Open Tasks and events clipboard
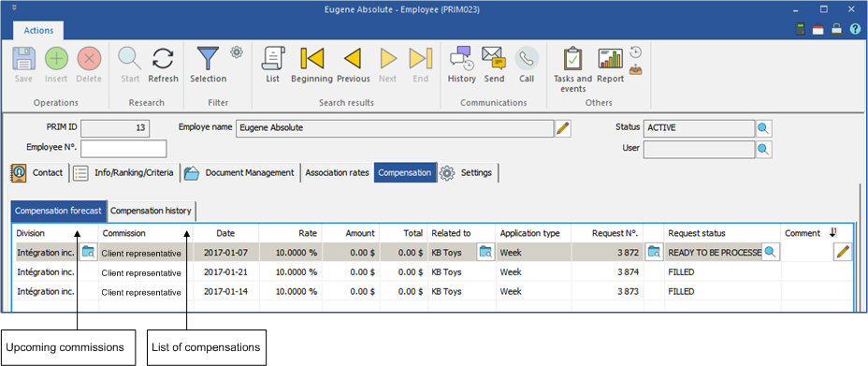The width and height of the screenshot is (868, 366). click(x=573, y=58)
